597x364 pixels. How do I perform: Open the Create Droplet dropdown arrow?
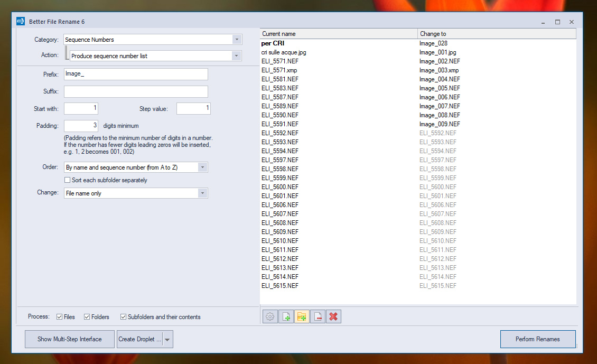click(x=167, y=339)
